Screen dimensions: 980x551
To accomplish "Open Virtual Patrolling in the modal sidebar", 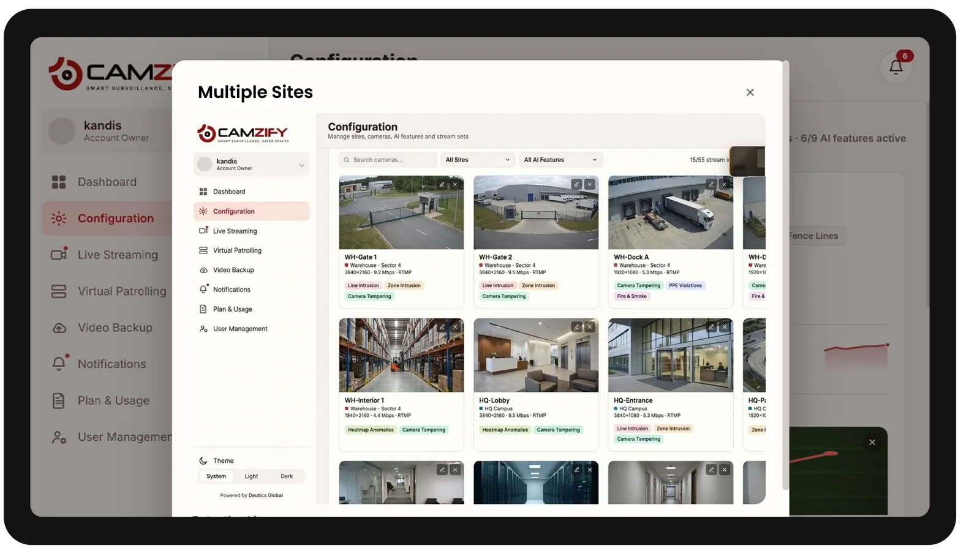I will point(252,250).
